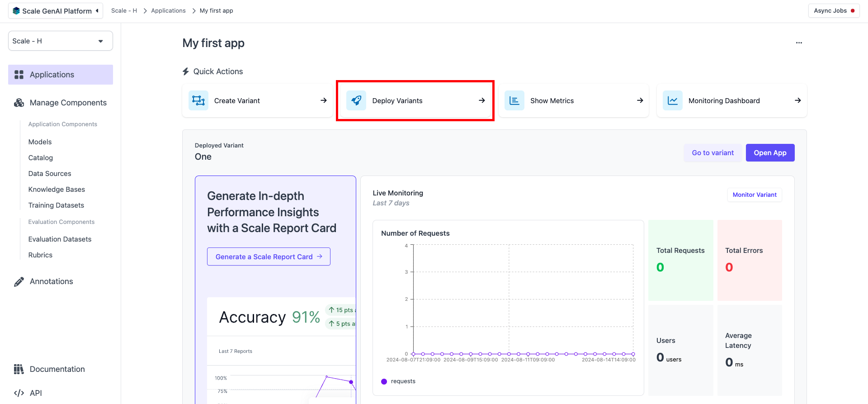
Task: Click the Last 7 days label
Action: [x=391, y=203]
